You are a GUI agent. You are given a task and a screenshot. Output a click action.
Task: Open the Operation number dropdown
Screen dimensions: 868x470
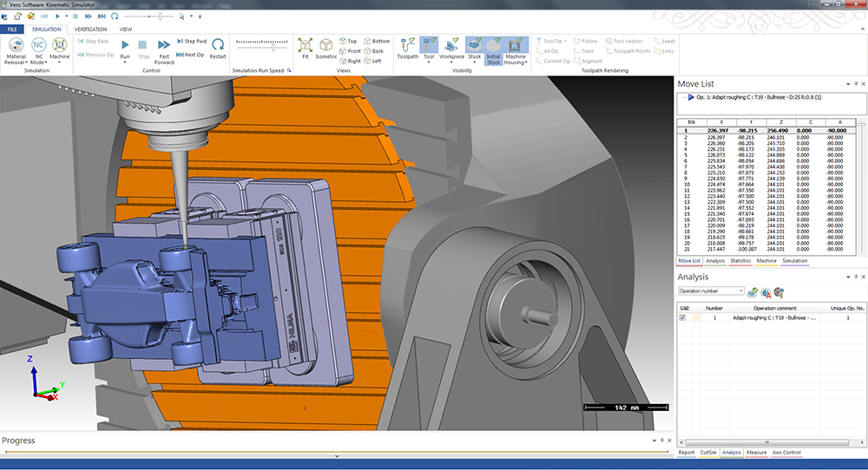(x=740, y=291)
